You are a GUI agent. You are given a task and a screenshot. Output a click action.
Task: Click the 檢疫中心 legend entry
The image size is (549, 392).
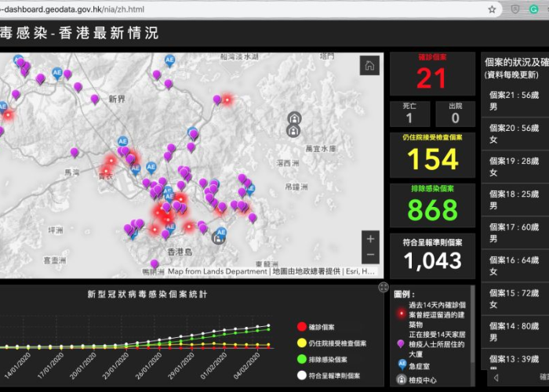[x=416, y=379]
